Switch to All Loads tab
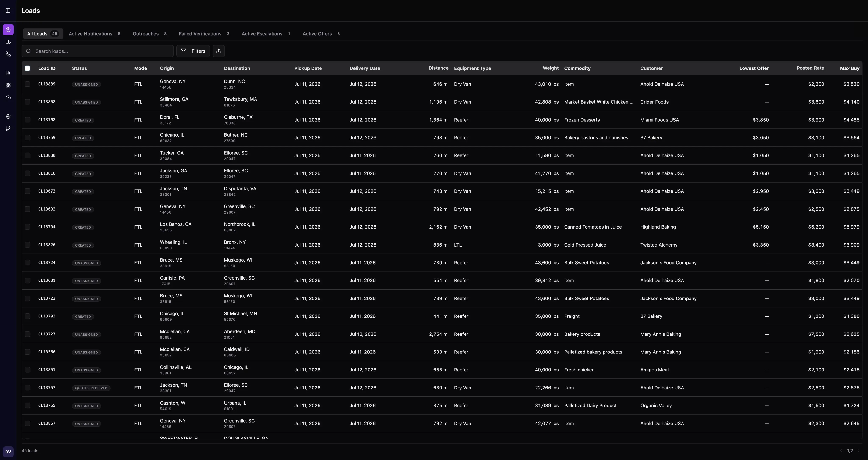Screen dimensions: 868x460 coord(43,34)
